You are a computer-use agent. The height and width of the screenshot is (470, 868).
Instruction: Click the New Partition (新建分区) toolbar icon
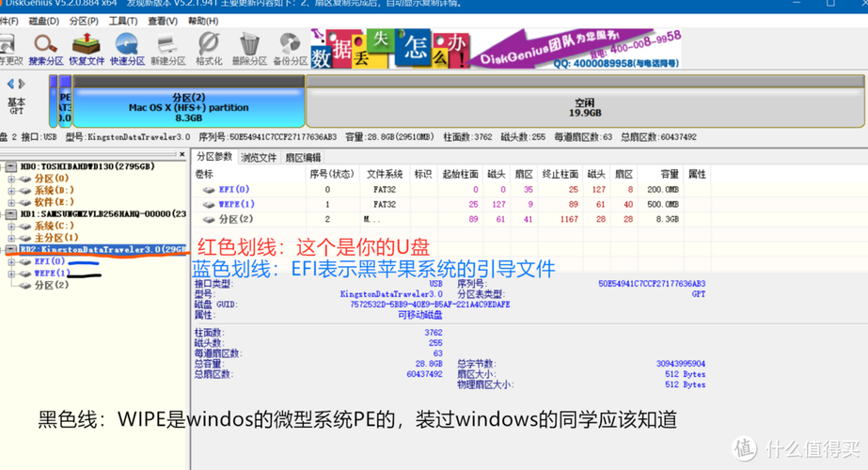click(x=167, y=49)
